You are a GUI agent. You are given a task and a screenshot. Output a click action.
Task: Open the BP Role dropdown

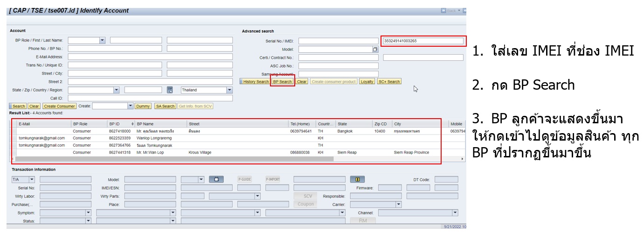103,41
